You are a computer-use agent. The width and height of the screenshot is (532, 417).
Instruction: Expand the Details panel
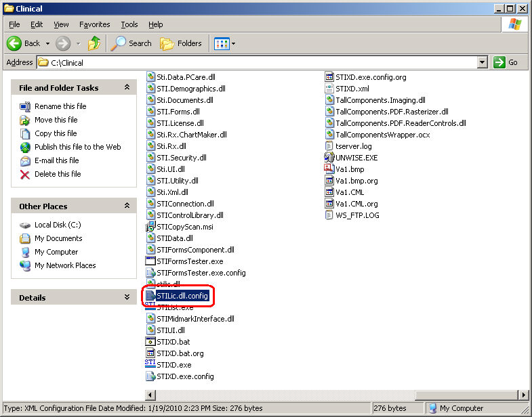click(127, 297)
